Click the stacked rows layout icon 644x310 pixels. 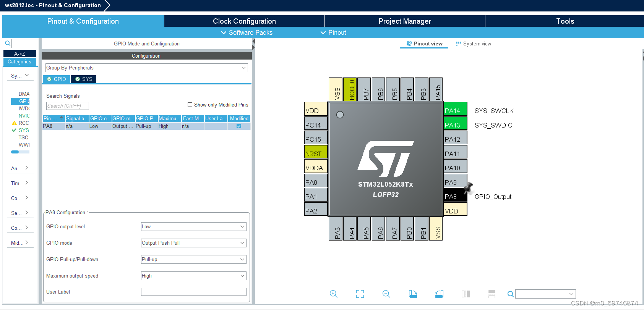click(x=492, y=294)
